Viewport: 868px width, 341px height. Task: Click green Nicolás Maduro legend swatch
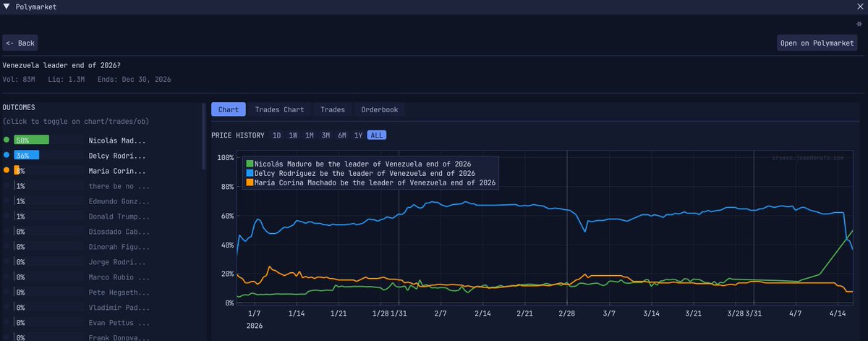click(x=250, y=164)
